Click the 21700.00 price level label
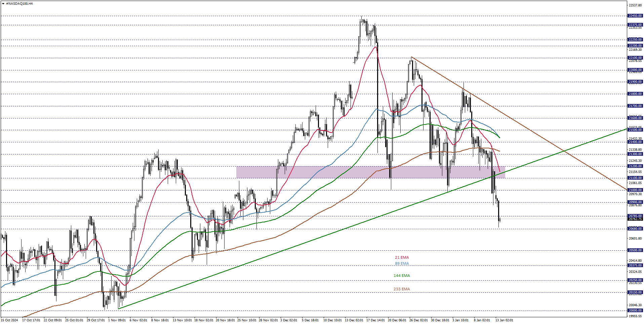644x324 pixels. (635, 106)
